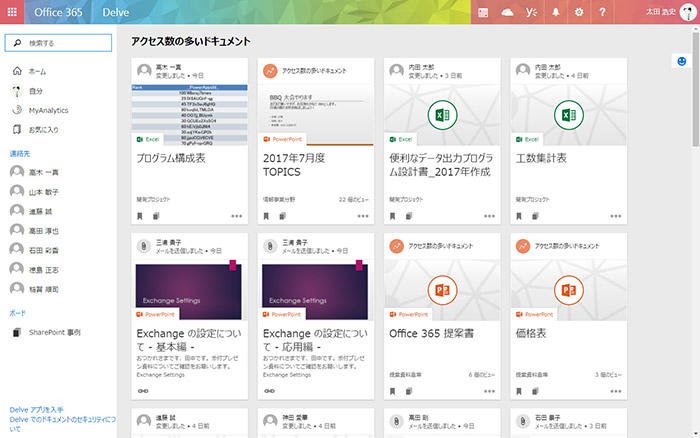
Task: Bookmark the 工数集計表 card
Action: click(x=519, y=216)
